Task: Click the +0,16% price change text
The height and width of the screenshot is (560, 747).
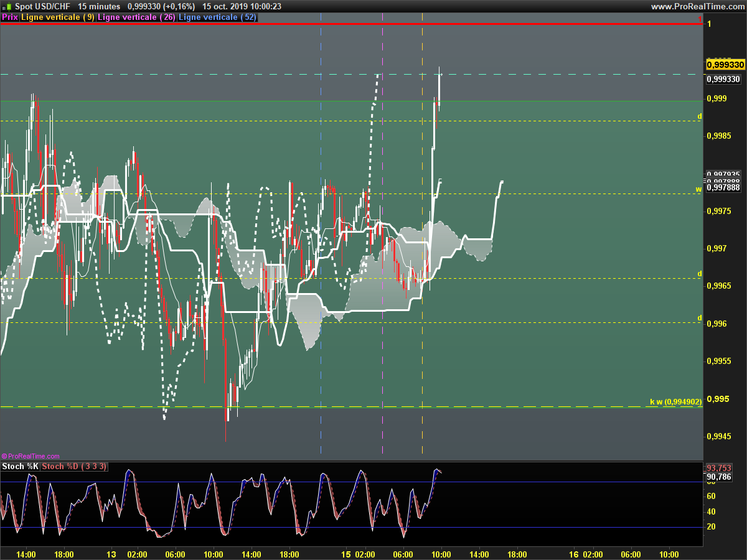Action: pyautogui.click(x=179, y=6)
